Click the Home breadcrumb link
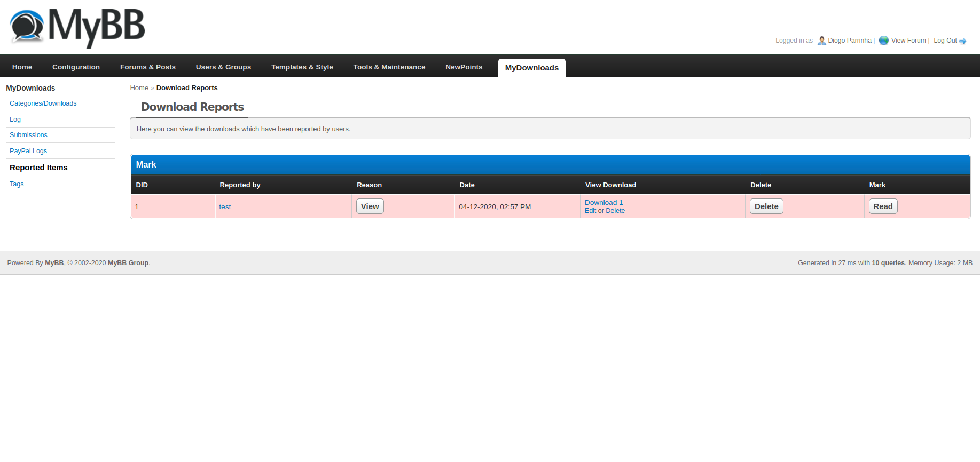980x462 pixels. click(x=139, y=88)
